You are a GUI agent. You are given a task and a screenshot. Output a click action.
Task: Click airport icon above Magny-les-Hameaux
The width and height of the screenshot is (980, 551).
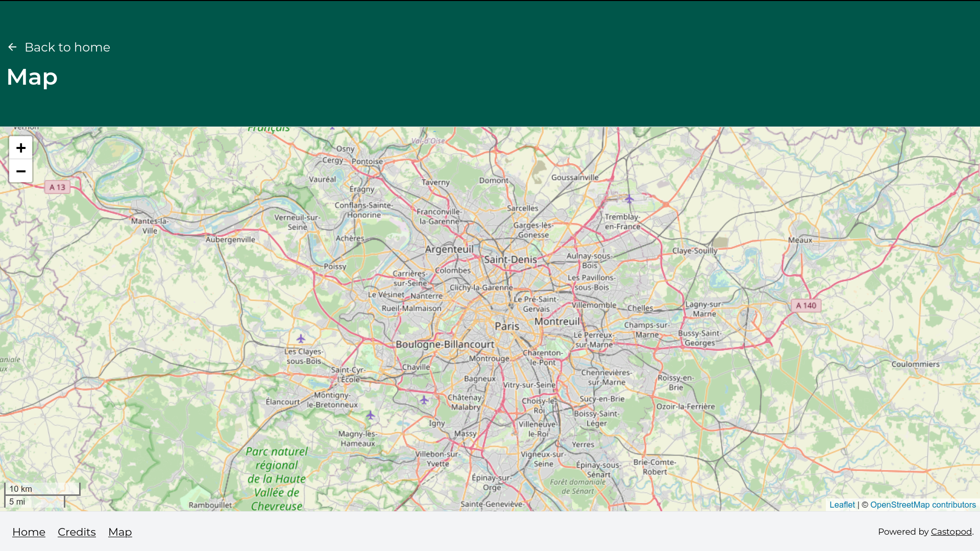click(371, 416)
